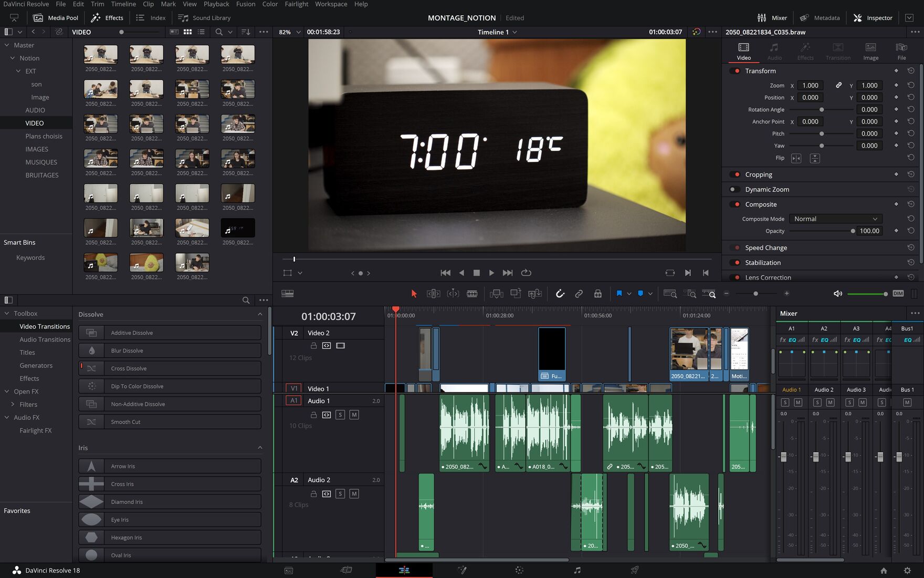Activate the Trim Edit Mode tool
This screenshot has width=924, height=578.
click(x=433, y=294)
